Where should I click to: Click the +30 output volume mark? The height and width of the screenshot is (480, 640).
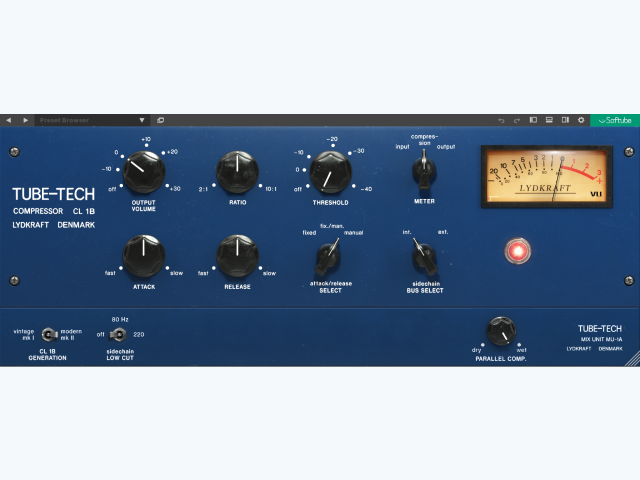click(x=175, y=189)
